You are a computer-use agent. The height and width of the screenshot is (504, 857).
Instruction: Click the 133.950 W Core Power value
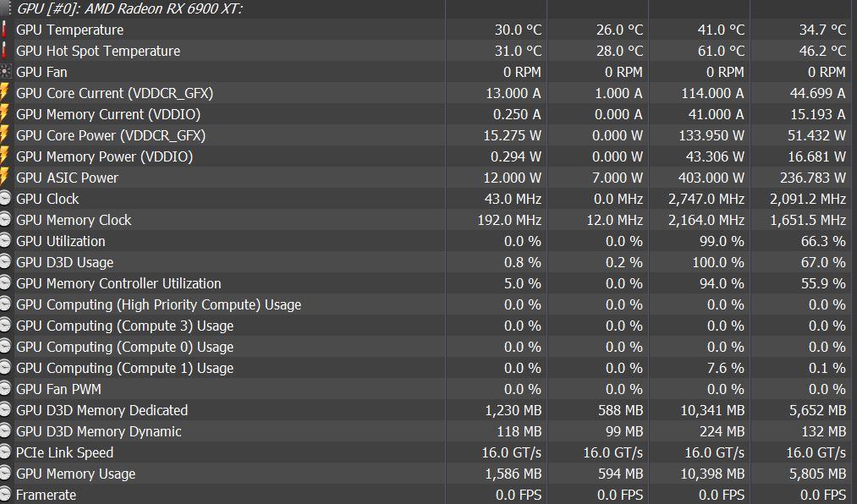[x=711, y=136]
